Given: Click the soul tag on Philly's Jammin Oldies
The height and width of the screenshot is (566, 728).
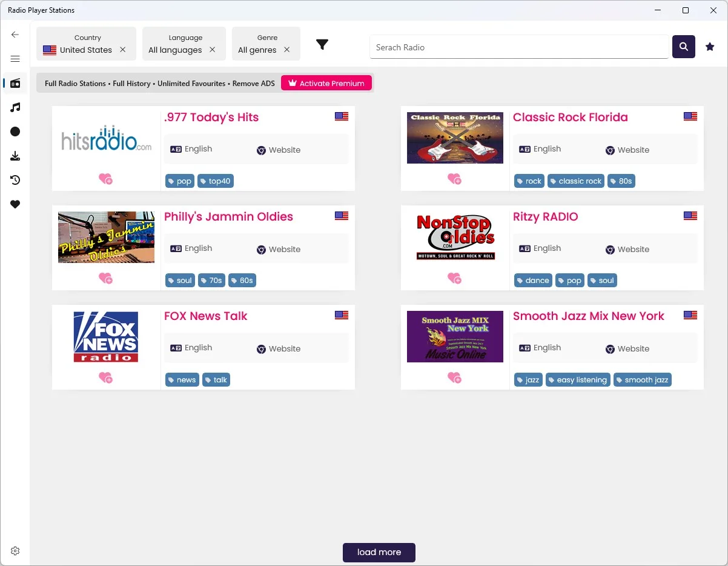Looking at the screenshot, I should (x=180, y=280).
